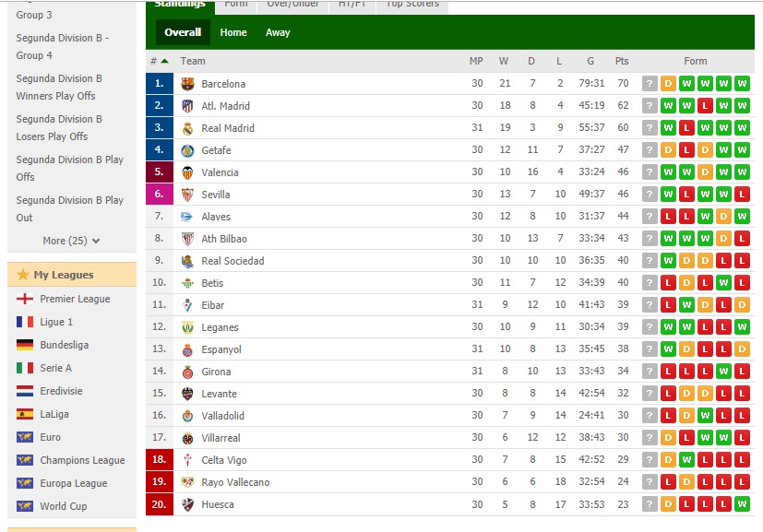Click the Huesca club crest icon
Viewport: 763px width, 532px height.
click(187, 504)
